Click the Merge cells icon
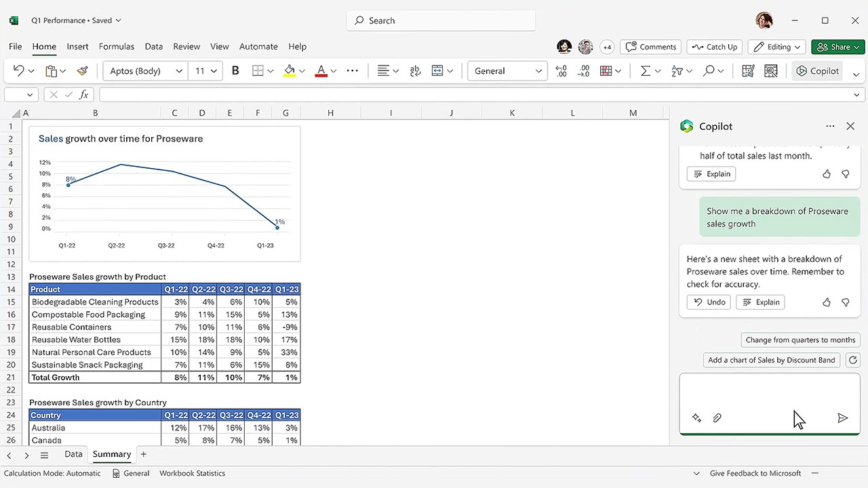The image size is (868, 488). coord(437,70)
